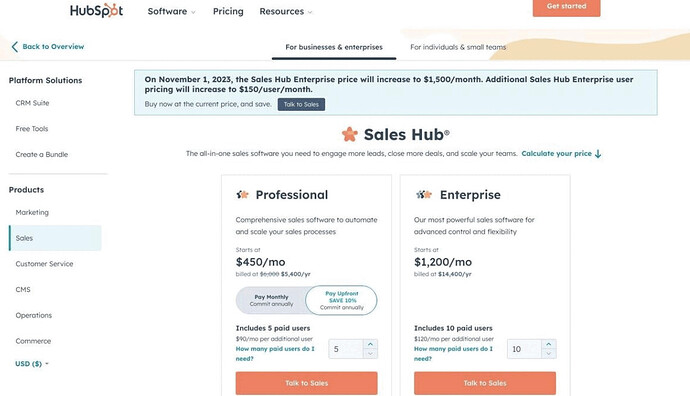This screenshot has height=396, width=690.
Task: Select the Pay Upfront Save 10% option
Action: pyautogui.click(x=341, y=300)
